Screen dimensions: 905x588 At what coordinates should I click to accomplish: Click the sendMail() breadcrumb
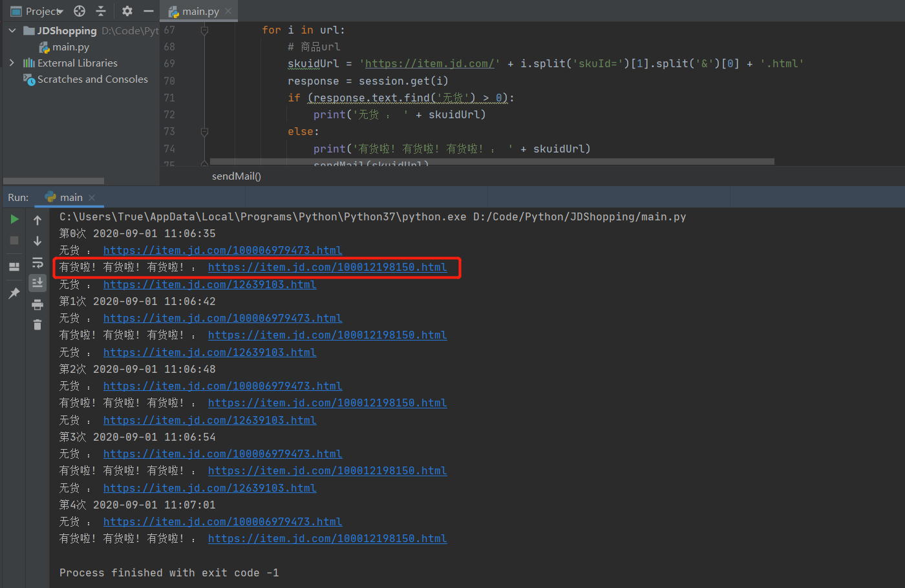coord(237,176)
